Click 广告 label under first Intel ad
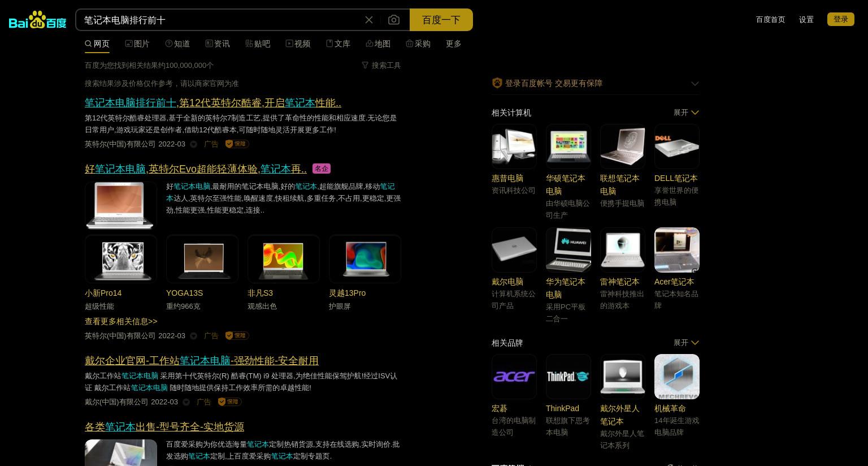Image resolution: width=868 pixels, height=466 pixels. coord(211,144)
